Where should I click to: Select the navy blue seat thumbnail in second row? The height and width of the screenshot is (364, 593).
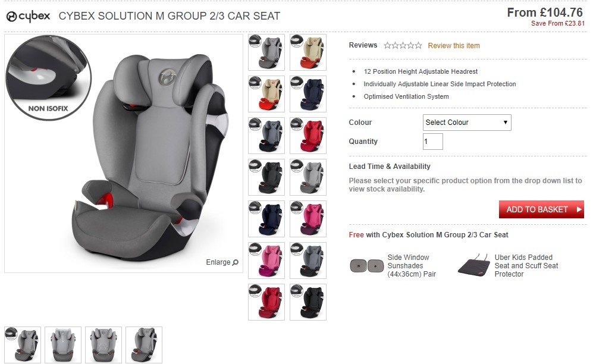308,94
